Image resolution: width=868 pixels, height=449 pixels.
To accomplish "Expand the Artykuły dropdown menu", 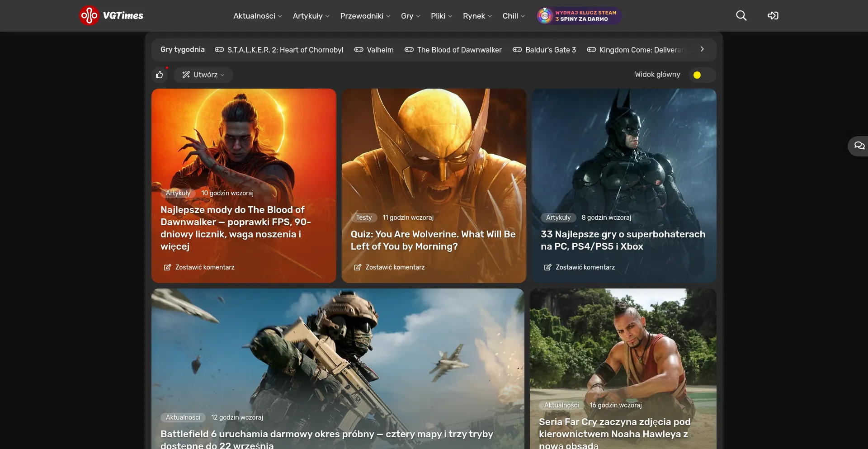I will pyautogui.click(x=311, y=16).
